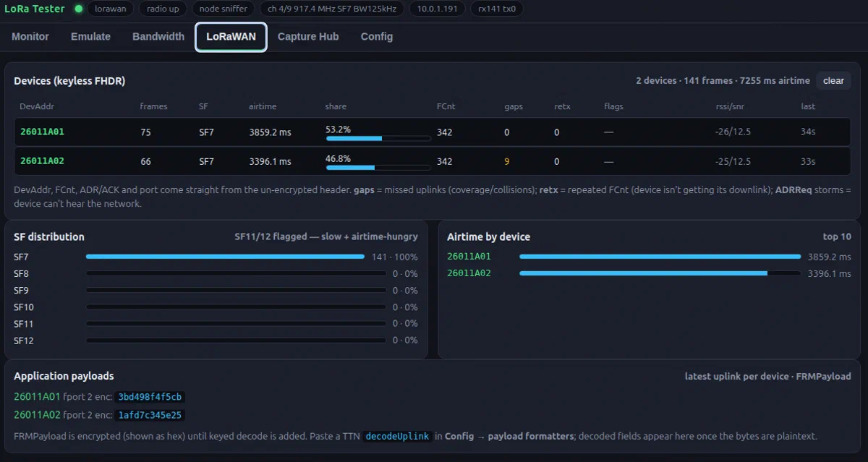Select the LoRaWAN tab
Screen dimensions: 868x462
(231, 37)
